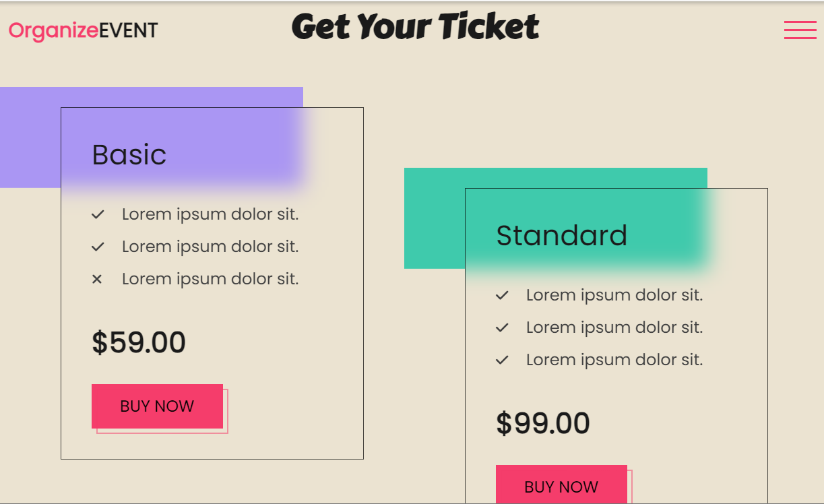Click the second checkmark icon in Standard card

[x=502, y=327]
